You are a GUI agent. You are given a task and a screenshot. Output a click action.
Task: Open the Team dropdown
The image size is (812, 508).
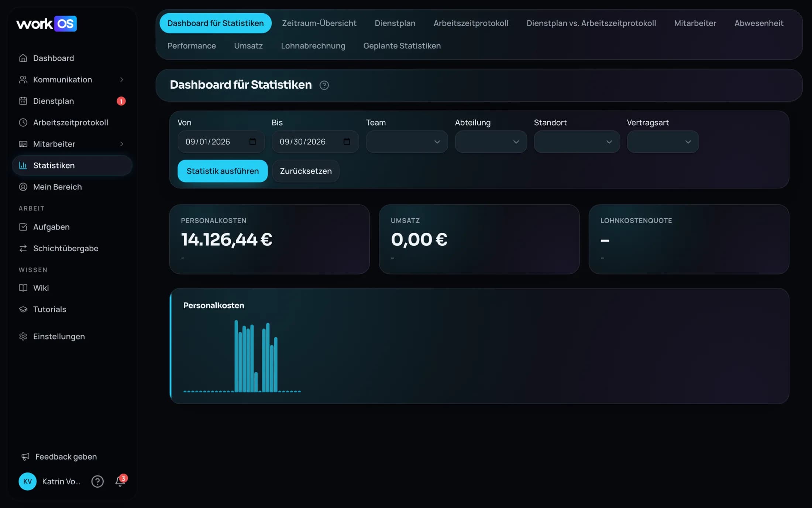[x=407, y=142]
